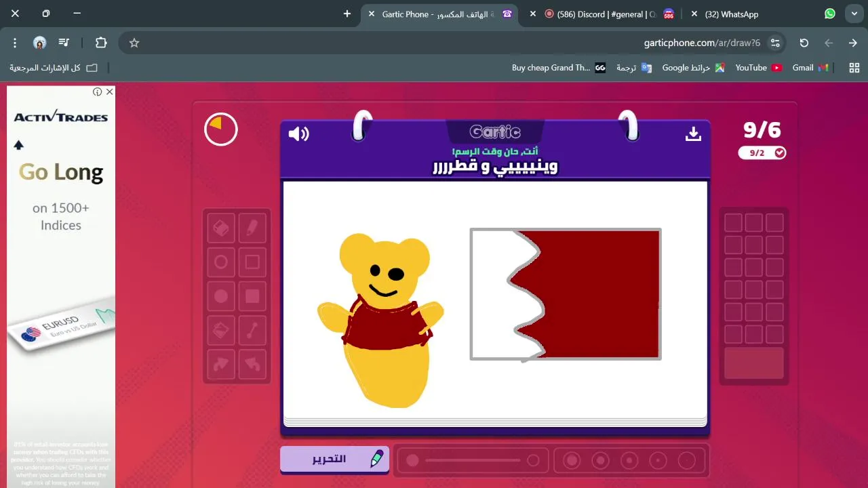Click the prompt text وينييييي و قطرررر
868x488 pixels.
495,167
